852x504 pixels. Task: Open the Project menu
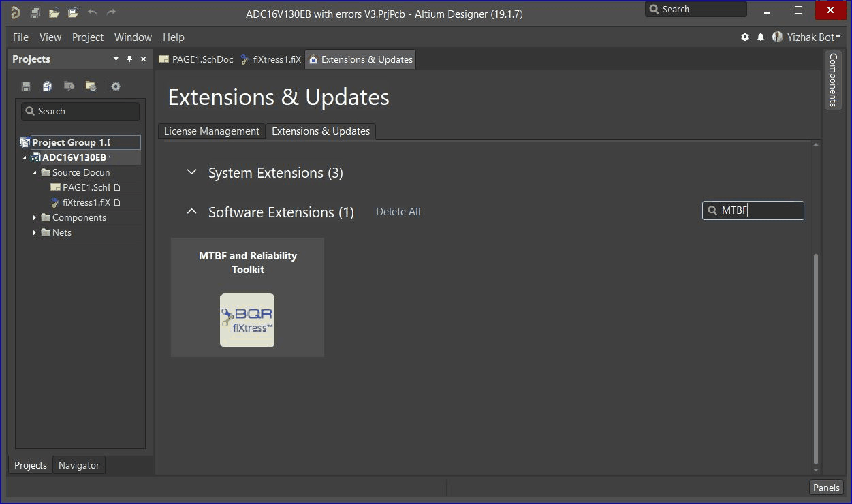[88, 37]
